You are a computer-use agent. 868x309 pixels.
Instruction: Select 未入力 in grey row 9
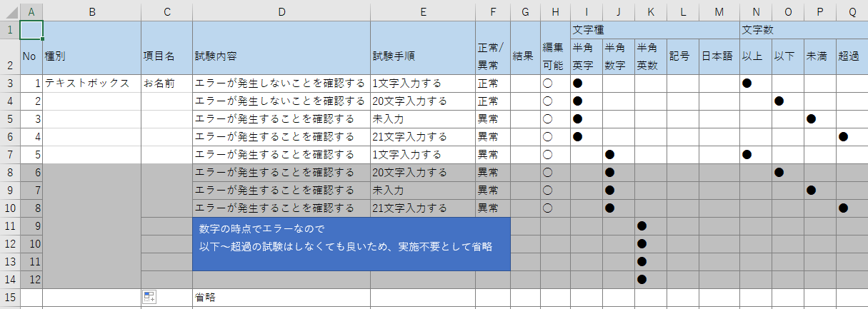tap(423, 190)
